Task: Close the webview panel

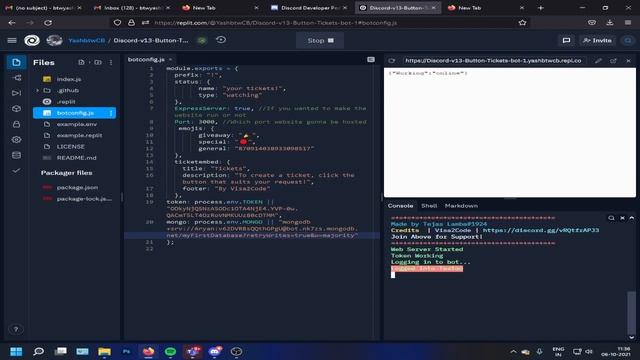Action: tap(628, 60)
